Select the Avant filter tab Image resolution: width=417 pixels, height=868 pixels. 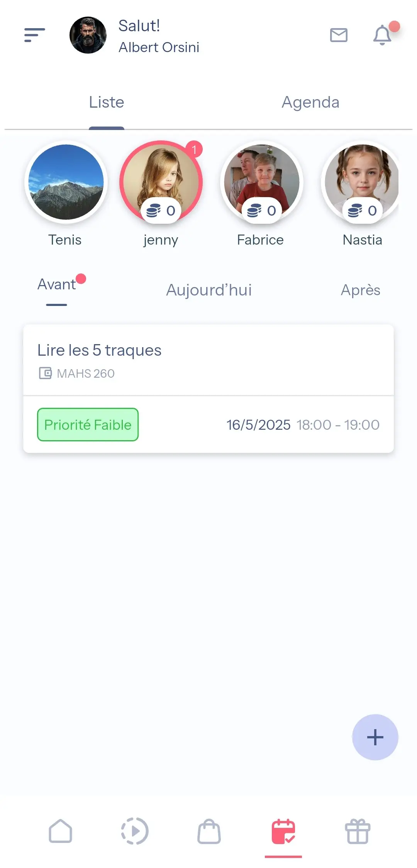coord(57,285)
